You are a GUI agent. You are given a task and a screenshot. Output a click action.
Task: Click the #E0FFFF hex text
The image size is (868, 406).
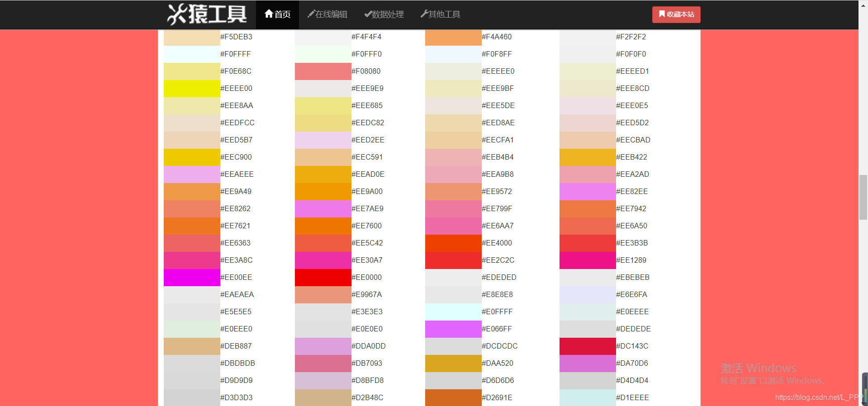[x=497, y=312]
